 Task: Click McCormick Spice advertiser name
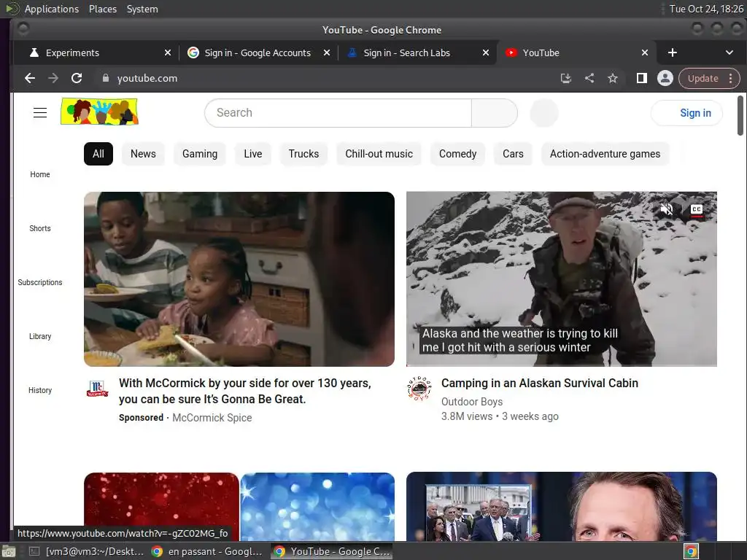click(x=212, y=418)
